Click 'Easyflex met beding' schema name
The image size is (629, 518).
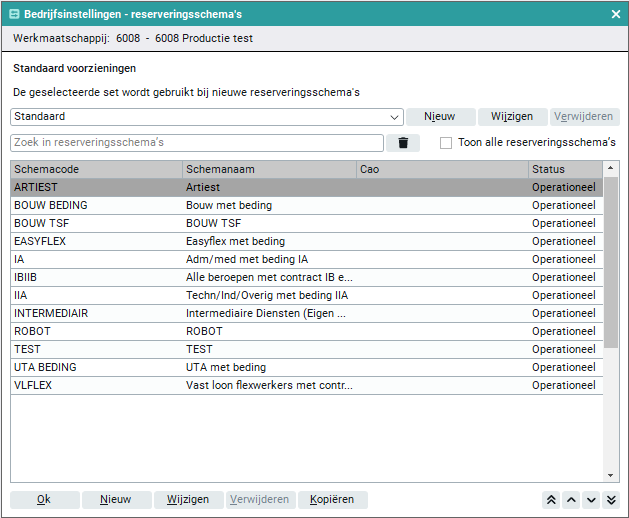pos(235,242)
